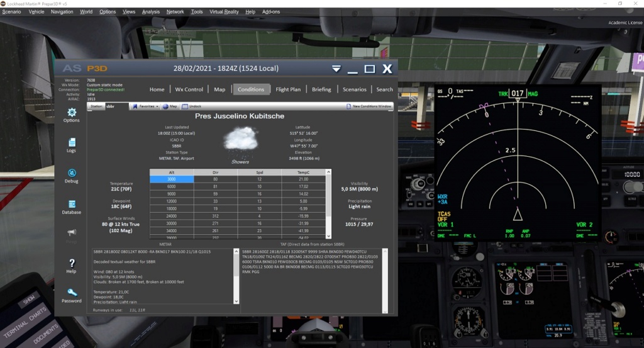This screenshot has width=644, height=348.
Task: Open the Vehicle menu
Action: [36, 11]
